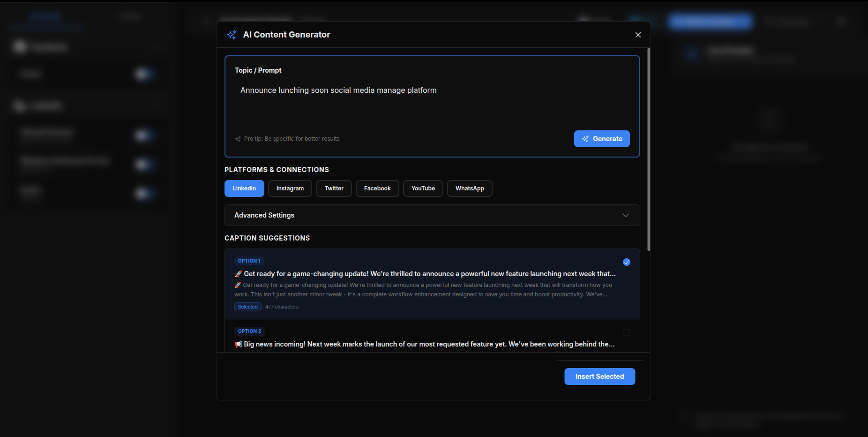Deselect the LinkedIn platform chip
The image size is (868, 437).
coord(244,188)
